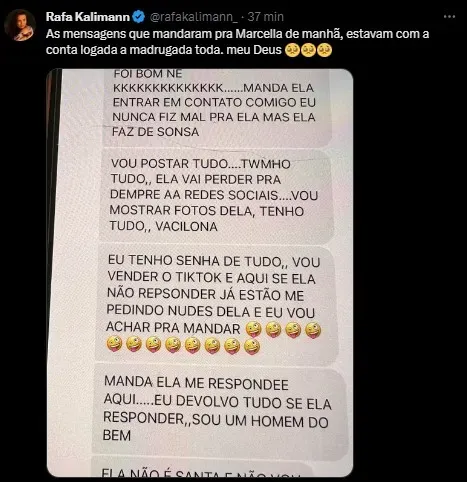Viewport: 467px width, 482px height.
Task: Click the blue verified badge
Action: (139, 17)
